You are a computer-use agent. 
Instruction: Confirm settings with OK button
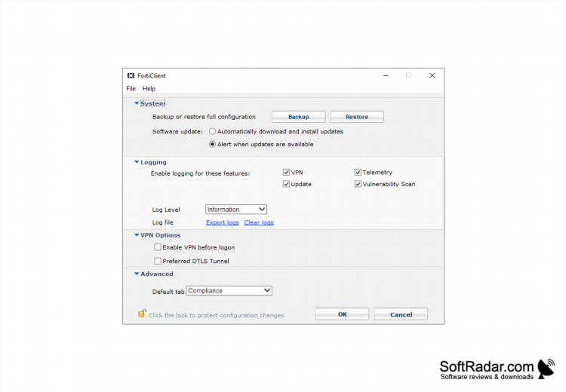tap(342, 314)
